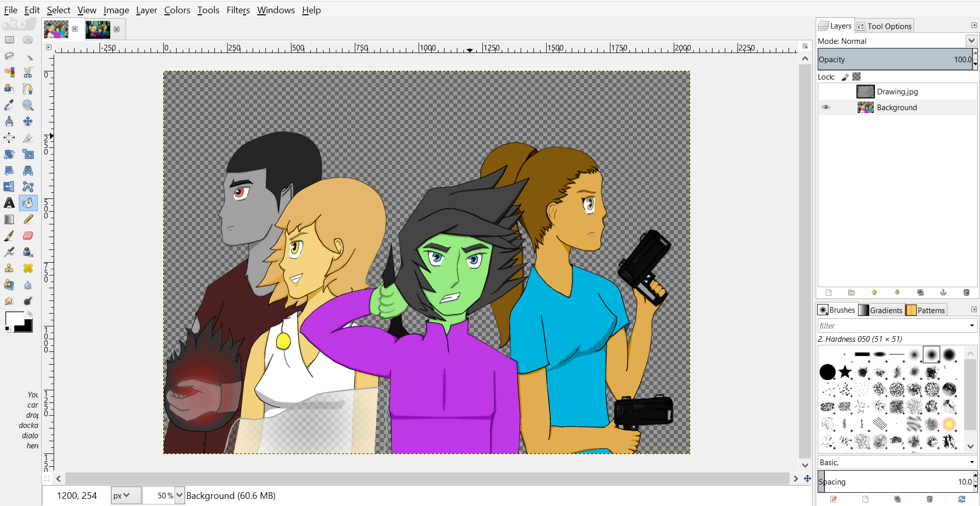Select the Clone stamp tool

coord(9,268)
